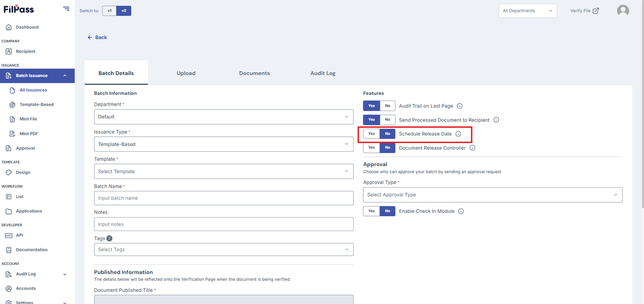644x304 pixels.
Task: Click the Design palette icon
Action: point(9,173)
